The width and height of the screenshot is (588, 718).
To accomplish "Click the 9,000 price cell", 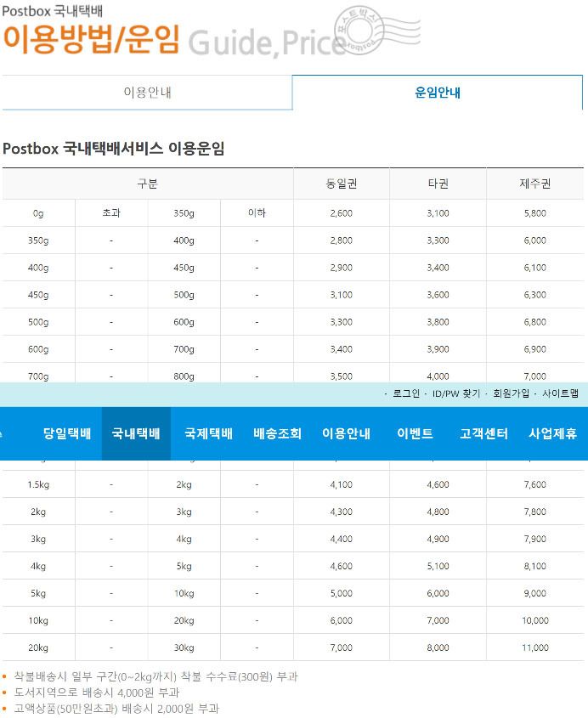I will [x=534, y=593].
